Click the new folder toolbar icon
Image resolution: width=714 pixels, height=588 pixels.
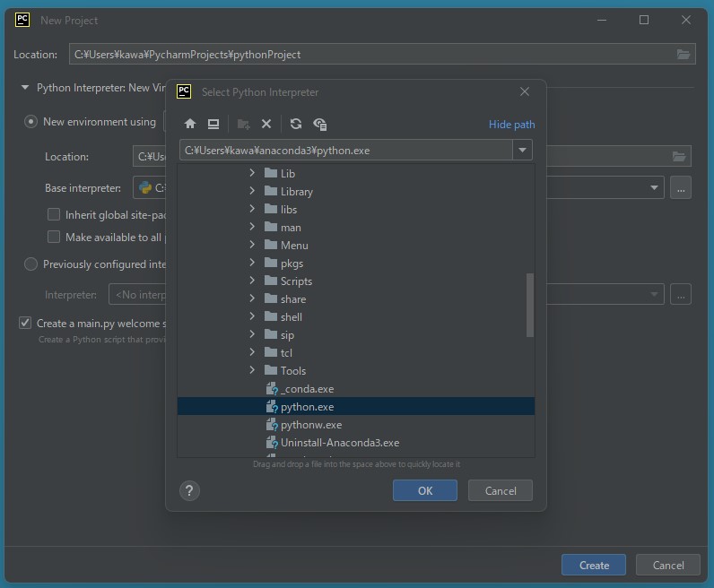(x=244, y=124)
